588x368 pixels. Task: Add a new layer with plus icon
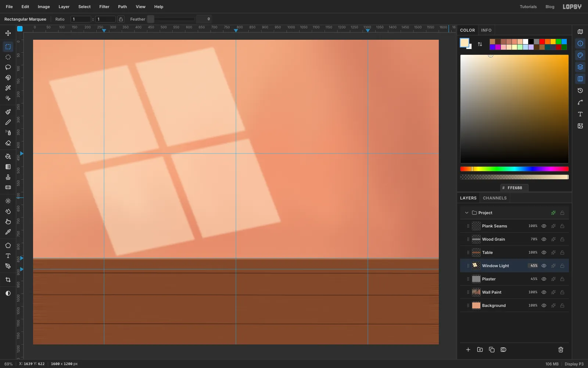pos(468,350)
